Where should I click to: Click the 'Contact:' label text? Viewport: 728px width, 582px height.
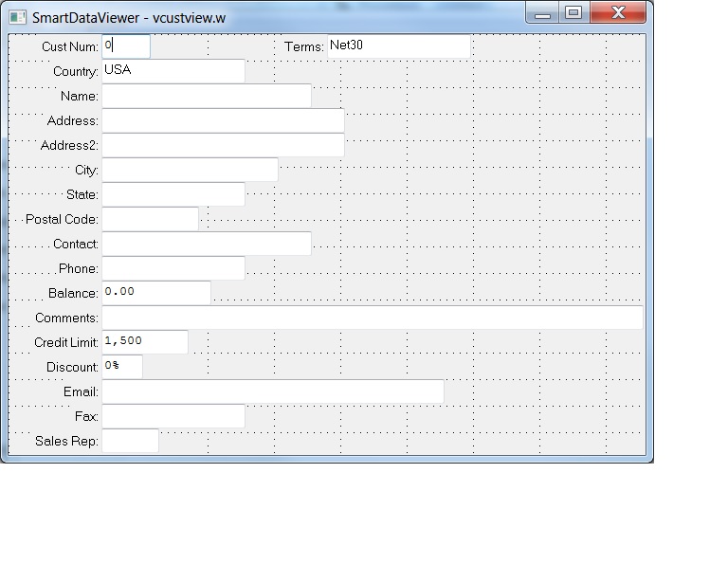(76, 244)
